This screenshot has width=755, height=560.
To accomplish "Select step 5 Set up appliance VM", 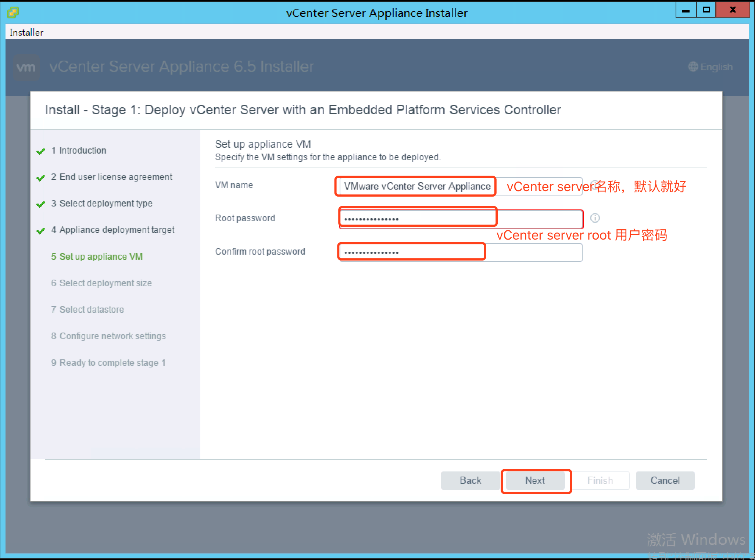I will (x=97, y=256).
